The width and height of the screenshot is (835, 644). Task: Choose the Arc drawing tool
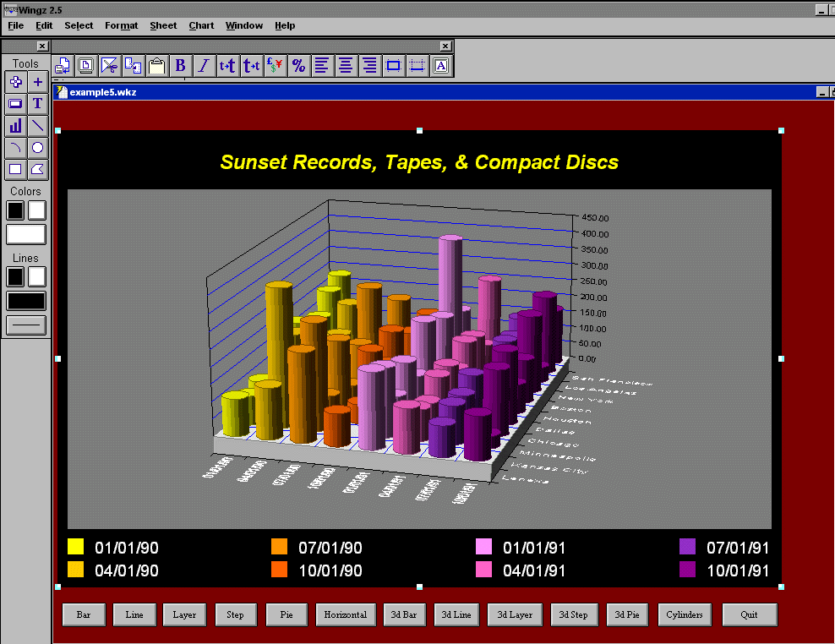(15, 148)
